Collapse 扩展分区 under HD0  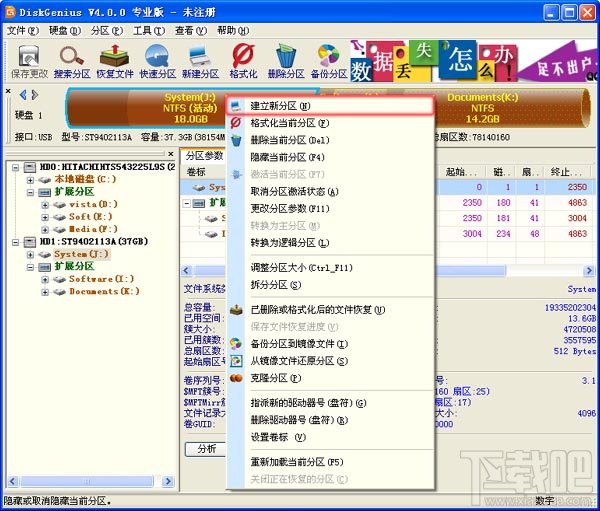point(30,192)
